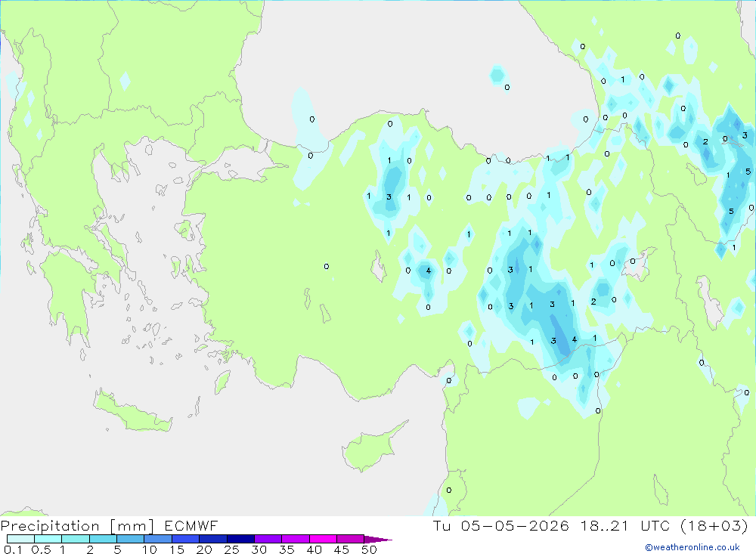The width and height of the screenshot is (756, 554).
Task: Click the '0.5' legend scale label
Action: click(41, 549)
